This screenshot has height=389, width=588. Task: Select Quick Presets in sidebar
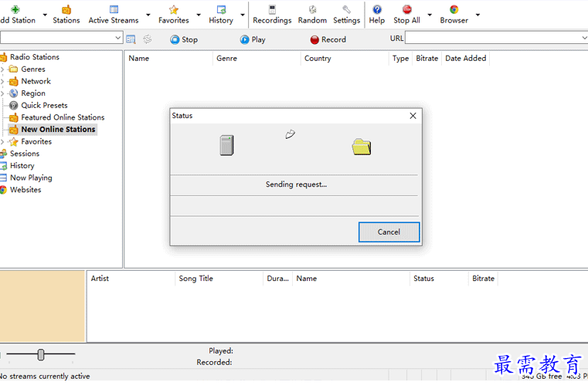(x=44, y=106)
